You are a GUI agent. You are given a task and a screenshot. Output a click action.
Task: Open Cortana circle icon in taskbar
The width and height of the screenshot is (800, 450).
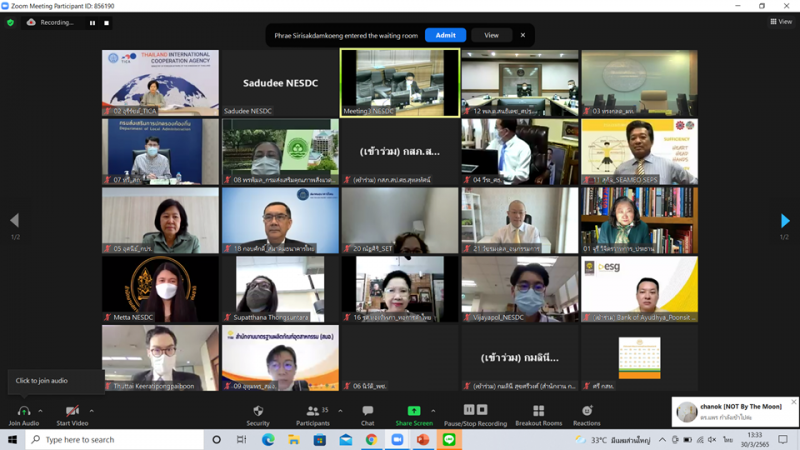click(216, 439)
